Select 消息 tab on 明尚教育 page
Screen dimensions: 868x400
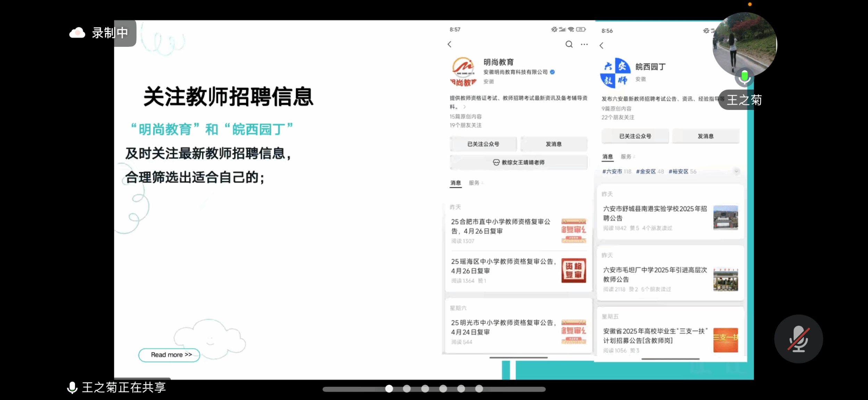[x=456, y=183]
